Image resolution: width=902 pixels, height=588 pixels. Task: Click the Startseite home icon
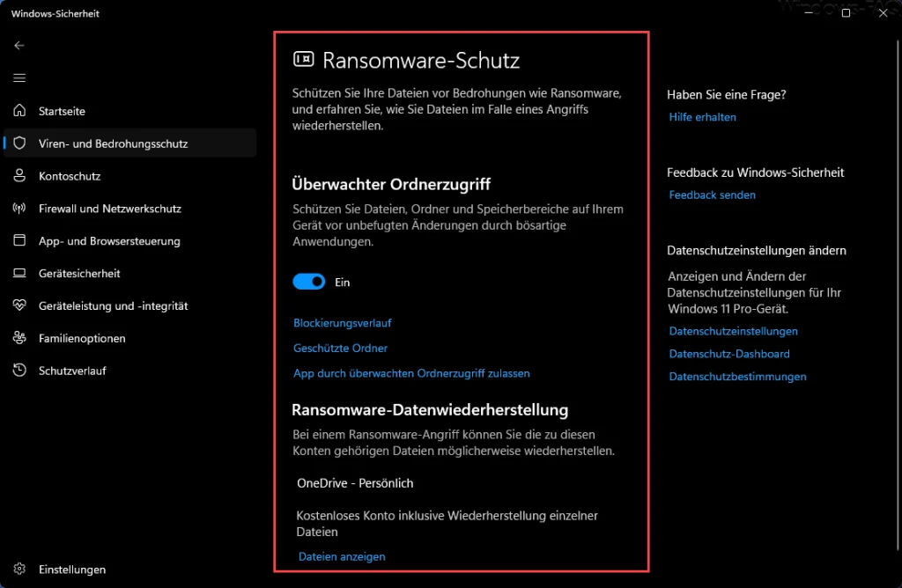click(x=19, y=110)
